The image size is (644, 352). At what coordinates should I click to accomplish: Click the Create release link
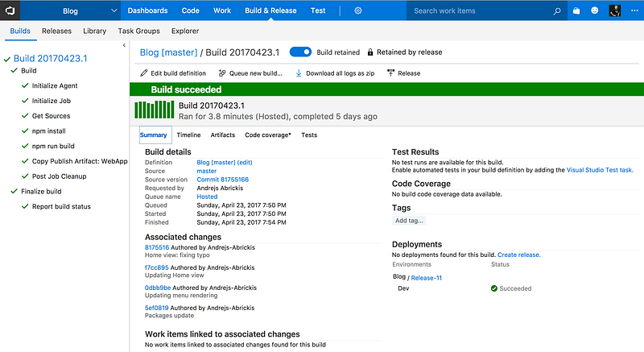tap(518, 255)
